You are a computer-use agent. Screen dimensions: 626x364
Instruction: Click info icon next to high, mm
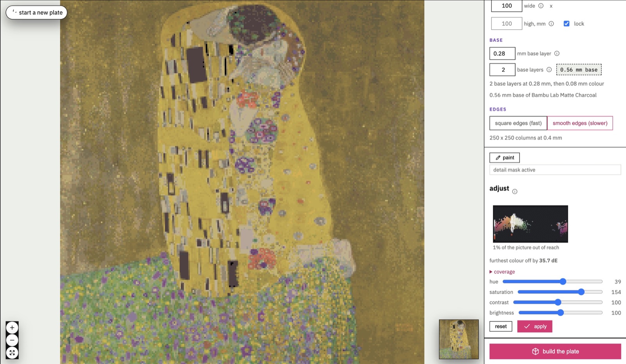551,24
